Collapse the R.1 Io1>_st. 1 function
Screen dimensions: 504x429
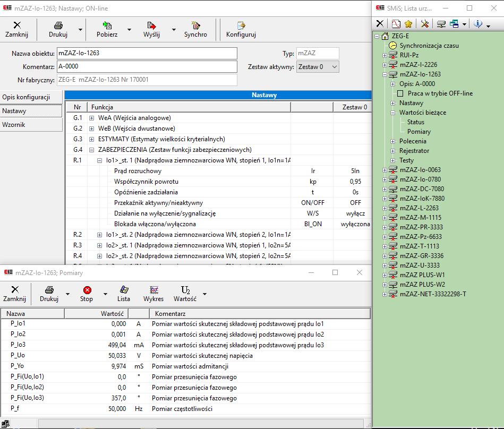point(100,161)
